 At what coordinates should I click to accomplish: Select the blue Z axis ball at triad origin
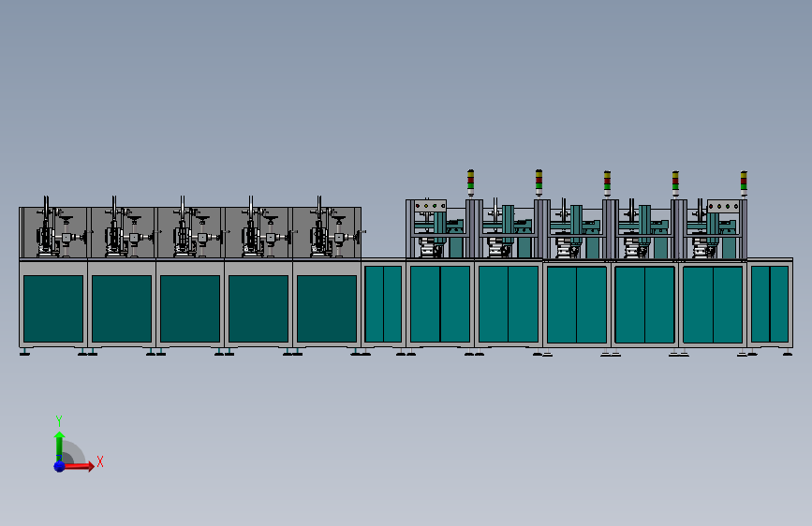click(x=60, y=466)
